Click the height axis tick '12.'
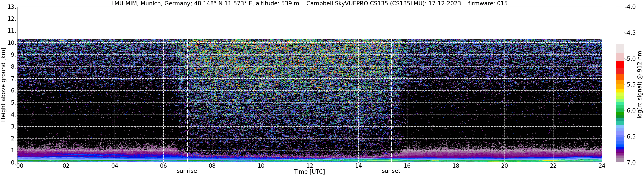Image resolution: width=644 pixels, height=176 pixels. [12, 19]
